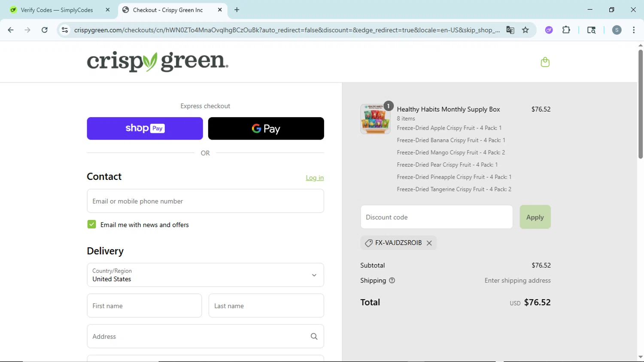Click the Freeze-Dried Tangerine Crispy Fruit line
Screen dimensions: 644x362
454,189
